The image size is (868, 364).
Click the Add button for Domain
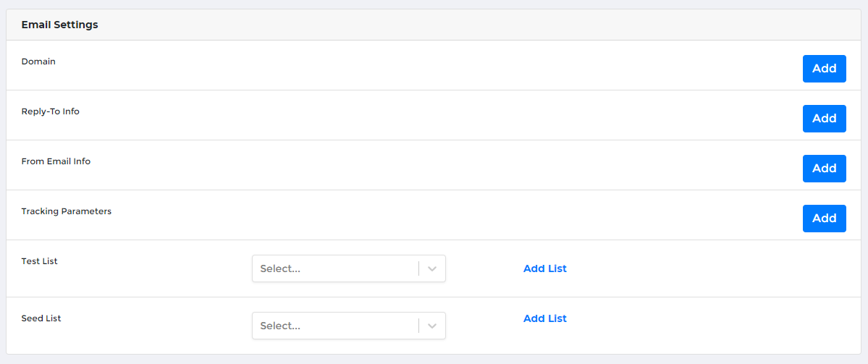pos(824,69)
